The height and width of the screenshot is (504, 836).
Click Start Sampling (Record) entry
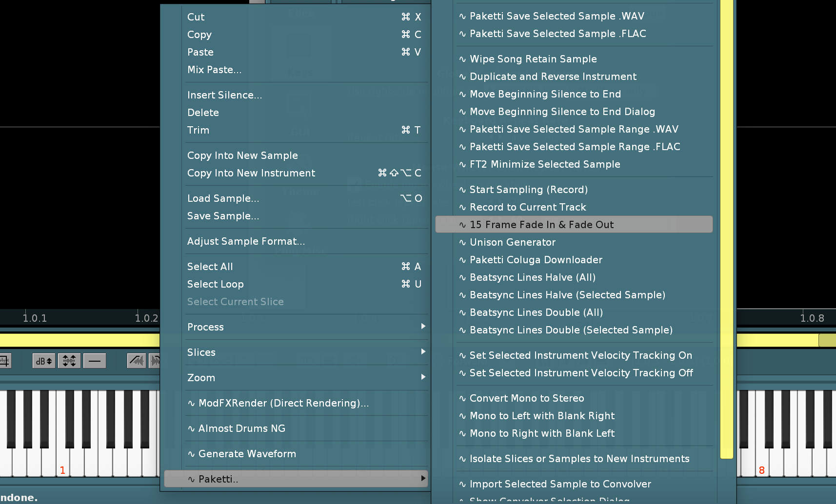(x=528, y=190)
